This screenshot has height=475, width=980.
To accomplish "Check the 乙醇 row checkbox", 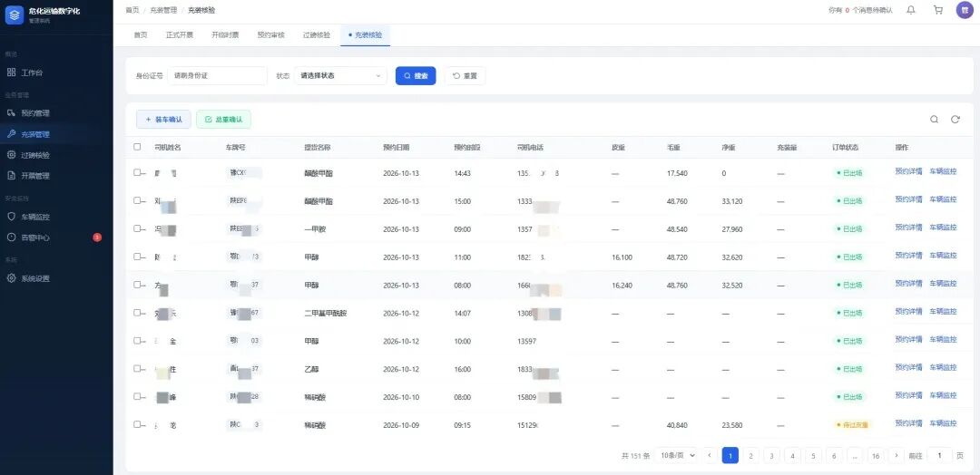I will pos(137,368).
